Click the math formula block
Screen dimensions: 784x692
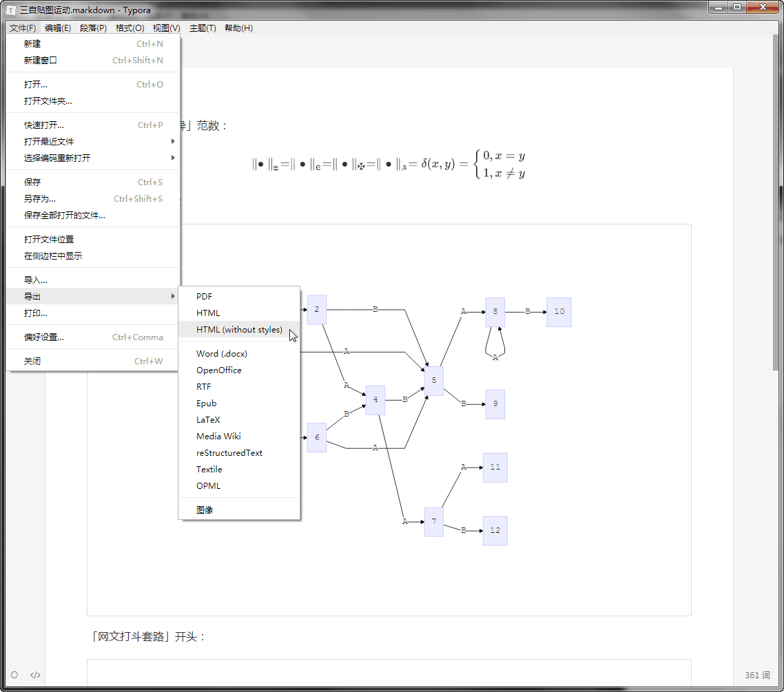[x=389, y=164]
